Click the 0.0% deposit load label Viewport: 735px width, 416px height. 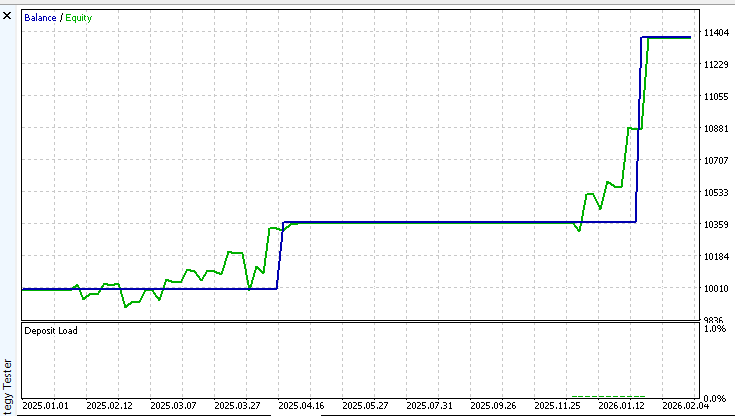pyautogui.click(x=715, y=399)
